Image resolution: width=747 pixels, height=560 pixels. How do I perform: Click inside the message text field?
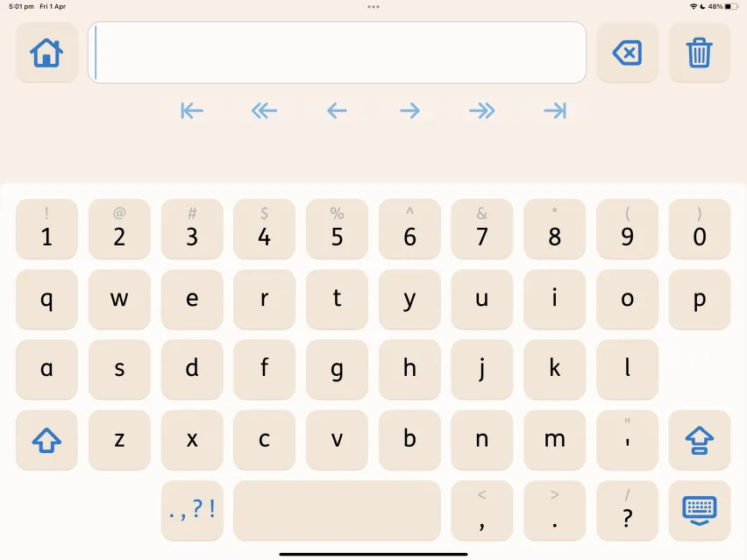click(x=337, y=53)
